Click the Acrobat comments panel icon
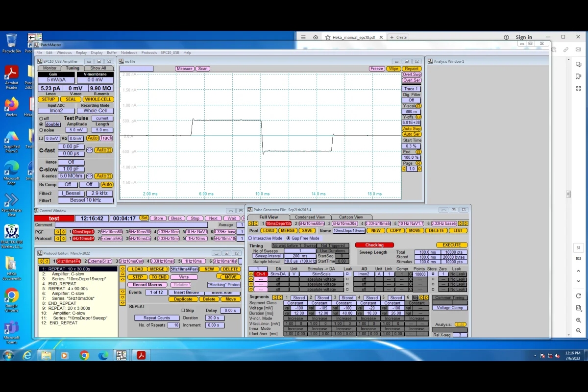 point(578,64)
